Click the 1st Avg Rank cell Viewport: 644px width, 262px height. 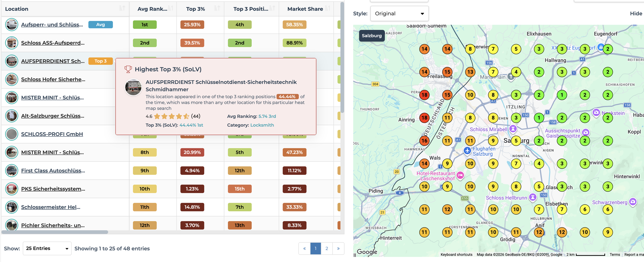click(x=145, y=25)
